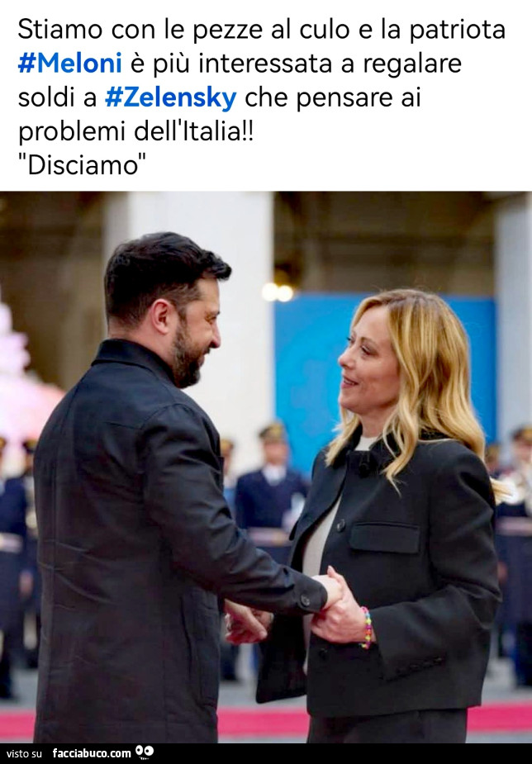Screen dimensions: 532x764
Task: Click the first line starting "Stiamo con le pezze"
Action: pyautogui.click(x=262, y=30)
